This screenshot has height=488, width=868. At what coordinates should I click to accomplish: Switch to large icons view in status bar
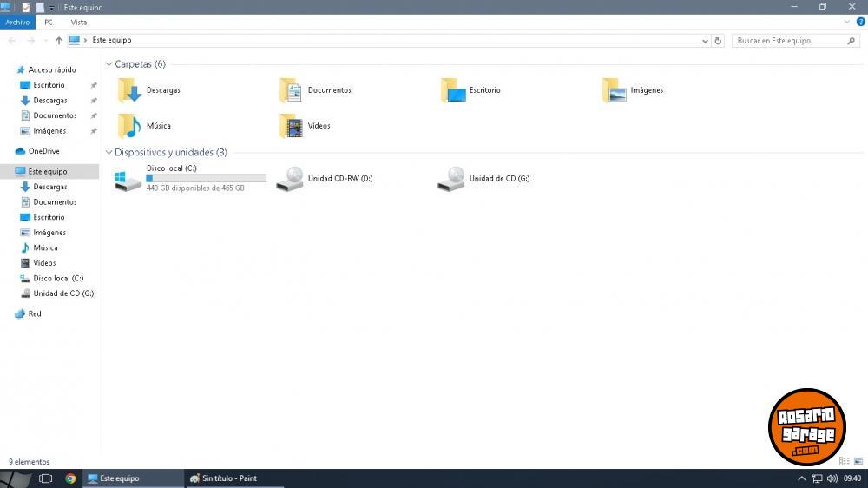pos(858,461)
